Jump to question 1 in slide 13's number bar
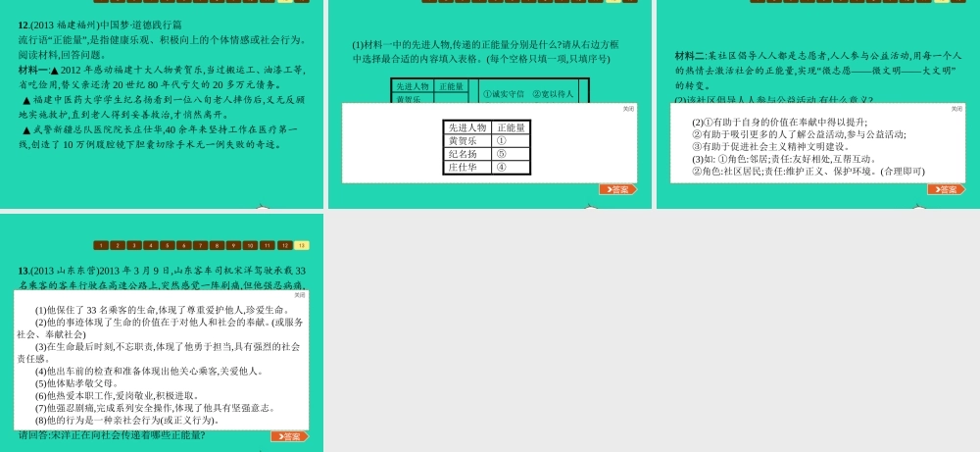This screenshot has width=980, height=452. 101,246
